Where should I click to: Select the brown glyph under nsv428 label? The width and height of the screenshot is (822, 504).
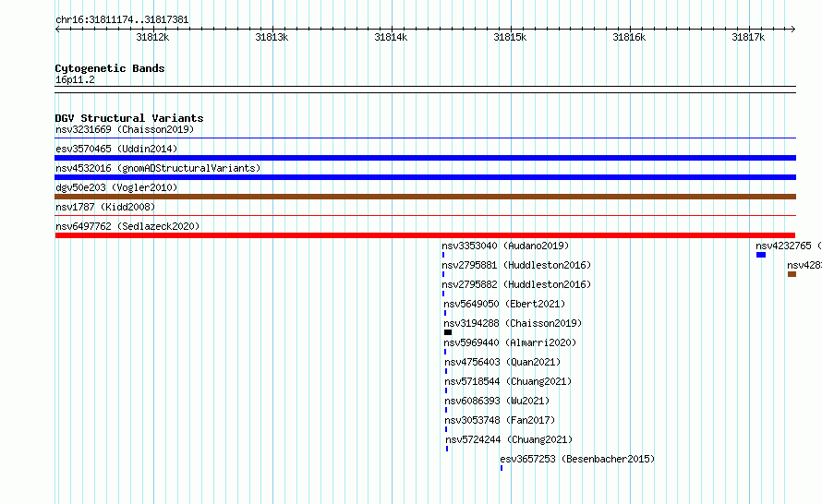click(x=792, y=274)
